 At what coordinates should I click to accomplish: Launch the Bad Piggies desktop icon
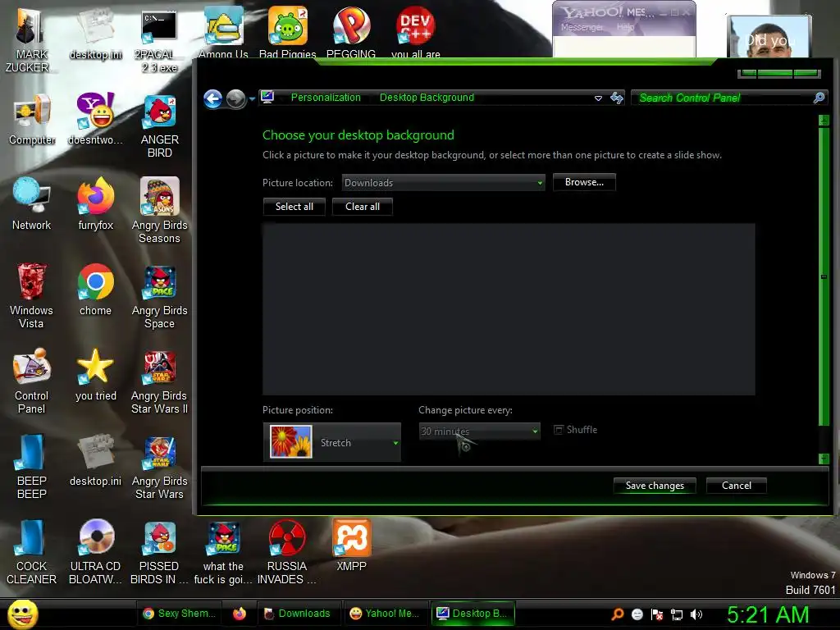(x=288, y=32)
